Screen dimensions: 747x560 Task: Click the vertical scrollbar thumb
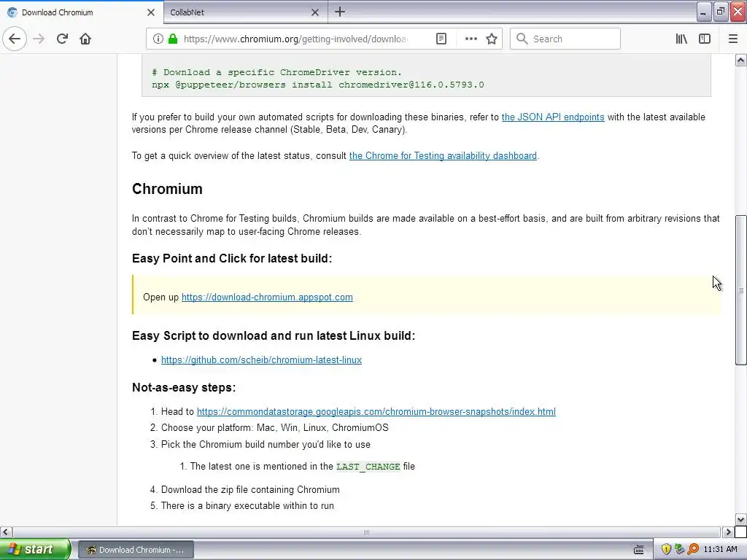click(x=740, y=290)
